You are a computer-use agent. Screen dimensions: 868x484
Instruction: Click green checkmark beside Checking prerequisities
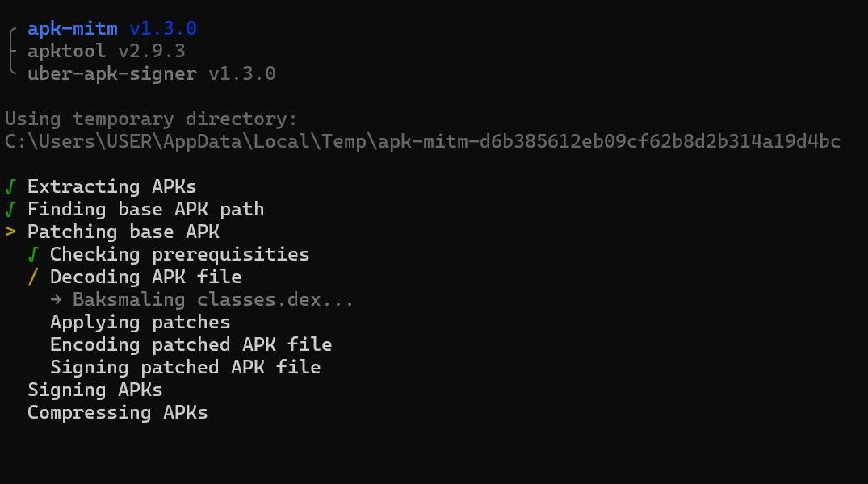click(33, 254)
